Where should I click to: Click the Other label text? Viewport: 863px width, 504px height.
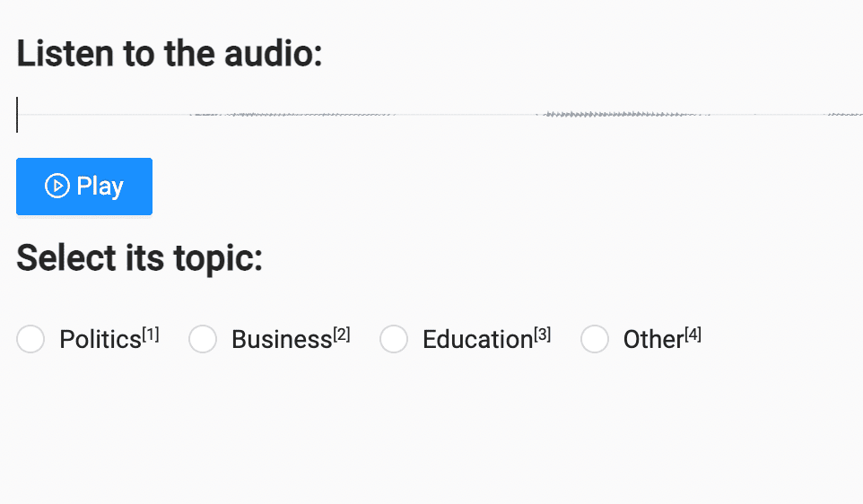[653, 340]
